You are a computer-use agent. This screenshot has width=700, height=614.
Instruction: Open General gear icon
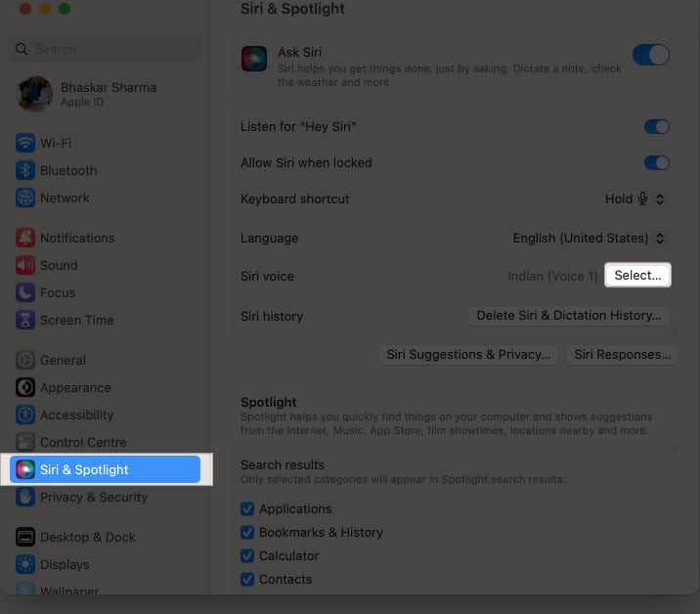[25, 360]
